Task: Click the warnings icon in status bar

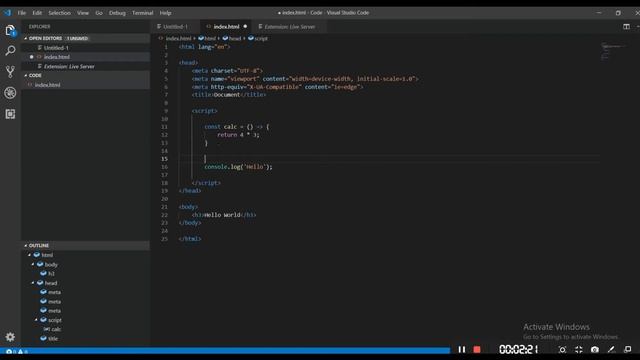Action: pos(20,351)
